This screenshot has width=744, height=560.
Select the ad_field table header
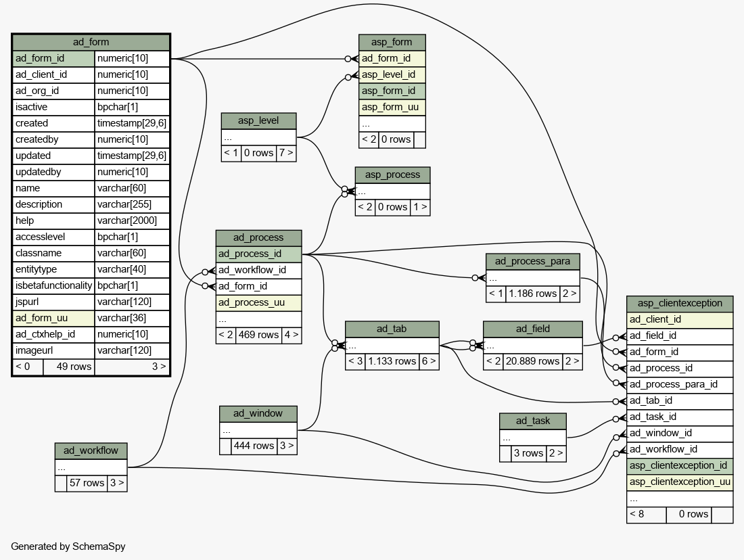(x=532, y=329)
